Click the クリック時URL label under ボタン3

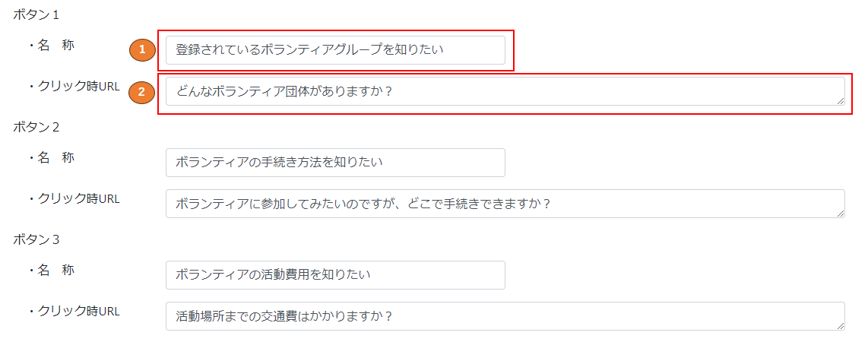click(74, 311)
